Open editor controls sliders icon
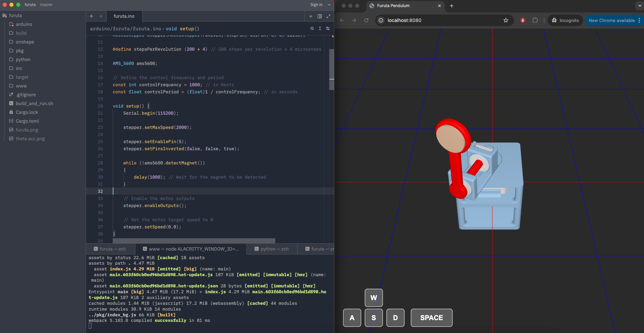This screenshot has height=333, width=644. pos(327,29)
